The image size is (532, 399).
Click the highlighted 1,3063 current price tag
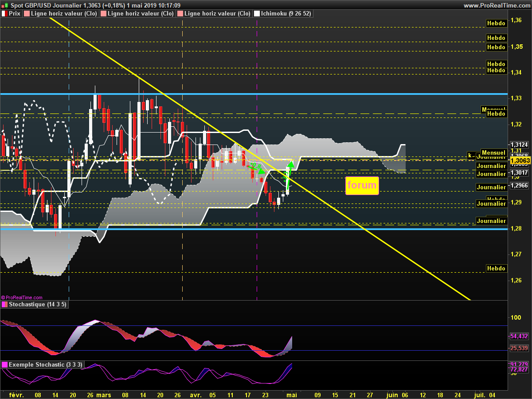520,160
